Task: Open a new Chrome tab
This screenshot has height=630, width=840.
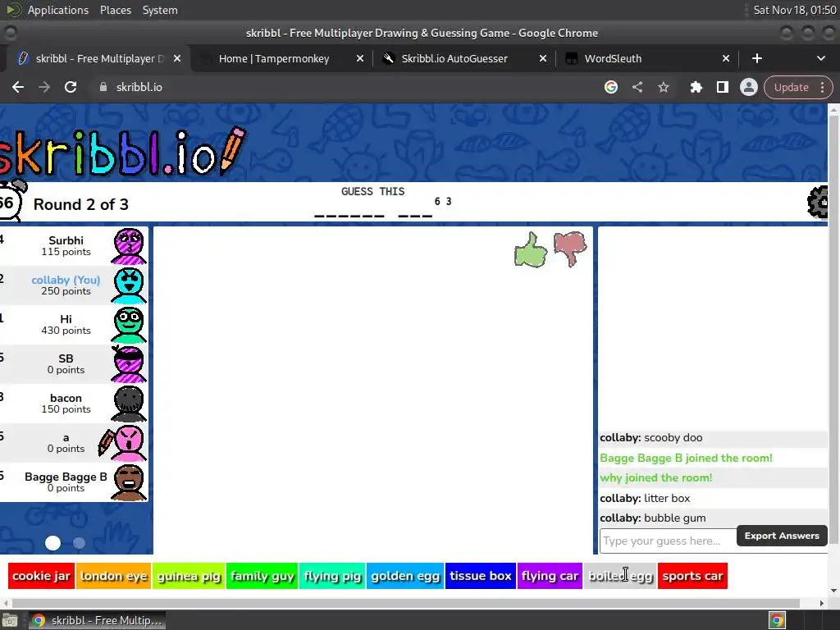Action: point(756,58)
